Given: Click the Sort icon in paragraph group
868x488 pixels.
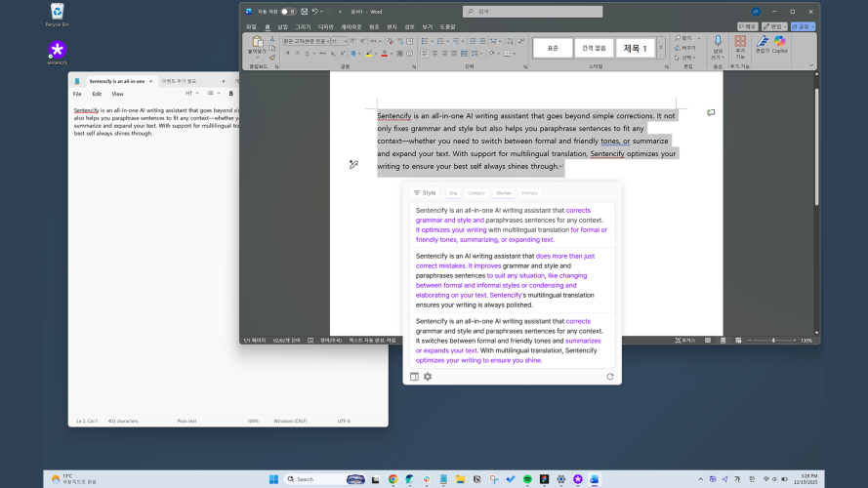Looking at the screenshot, I should [x=510, y=41].
